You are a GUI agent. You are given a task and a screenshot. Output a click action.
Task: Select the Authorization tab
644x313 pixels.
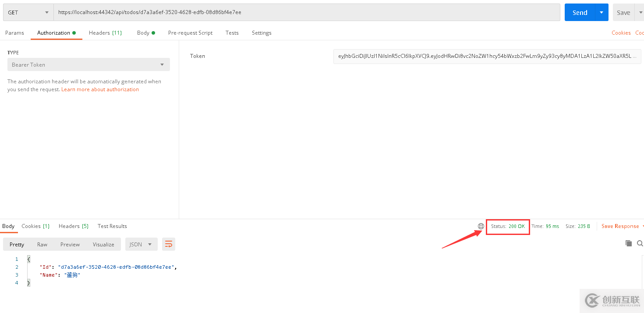[57, 33]
